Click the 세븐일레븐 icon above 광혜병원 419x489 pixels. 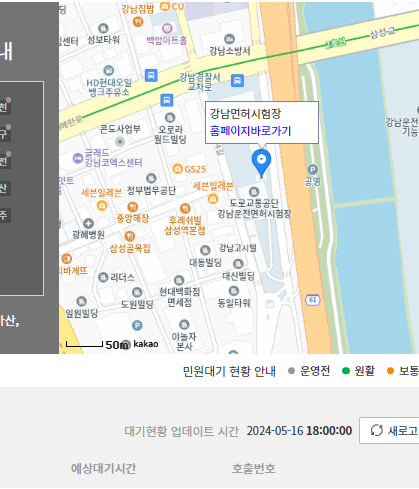(x=102, y=205)
